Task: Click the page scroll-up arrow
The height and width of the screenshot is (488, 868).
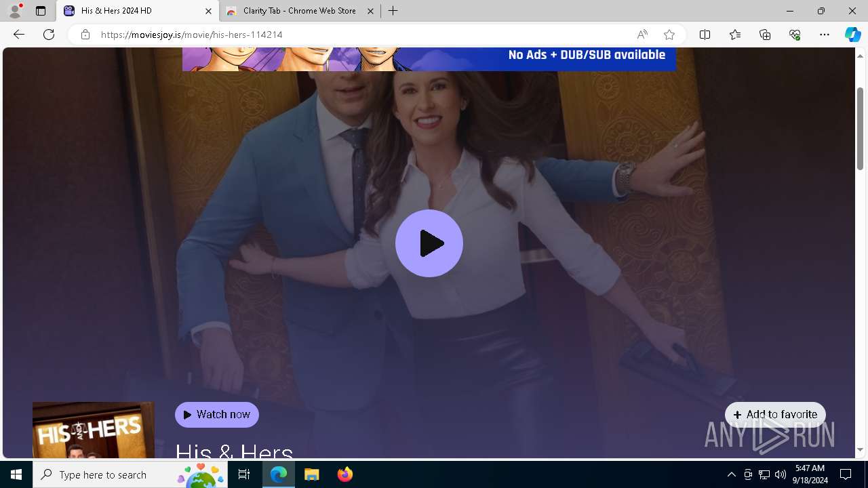Action: point(860,56)
